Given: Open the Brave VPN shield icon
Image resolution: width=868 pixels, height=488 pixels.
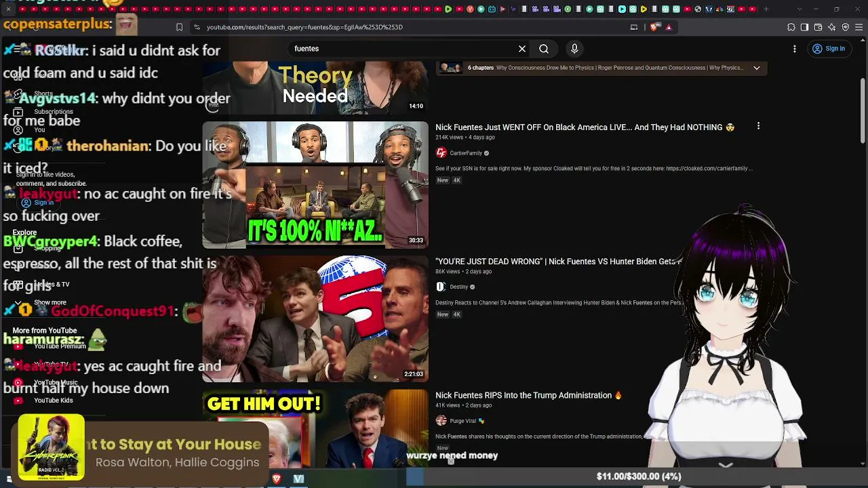Looking at the screenshot, I should click(x=846, y=27).
